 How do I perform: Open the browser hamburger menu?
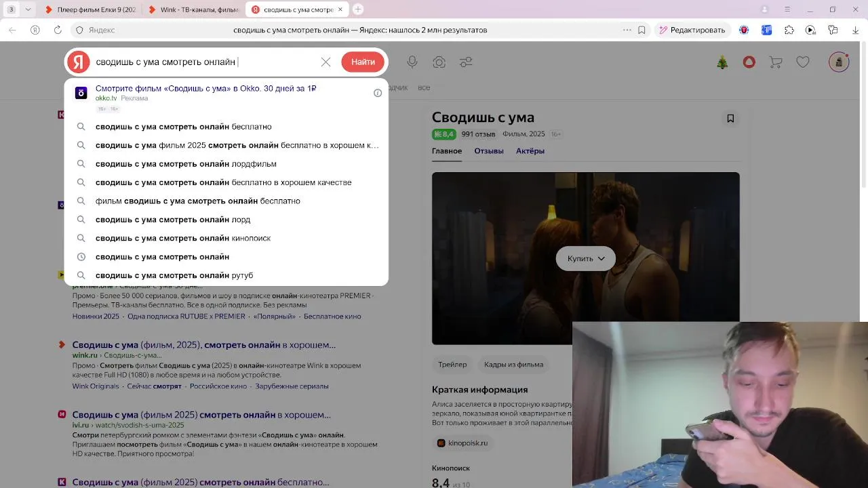[x=787, y=9]
